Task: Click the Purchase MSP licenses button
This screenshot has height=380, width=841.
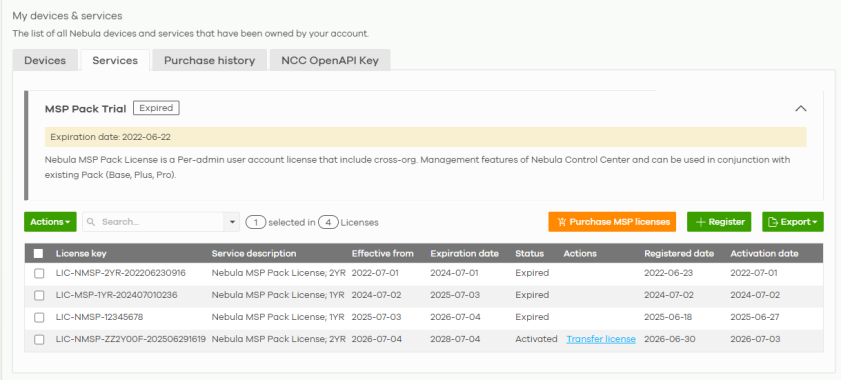Action: point(612,222)
